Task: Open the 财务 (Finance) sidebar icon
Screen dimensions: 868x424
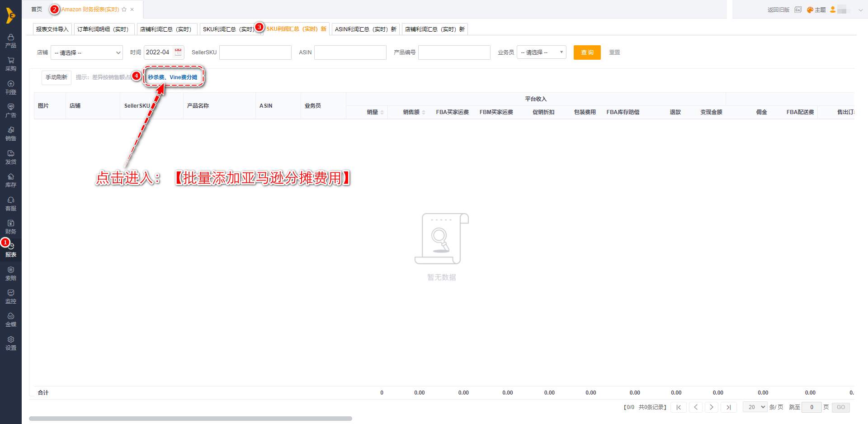Action: tap(11, 227)
